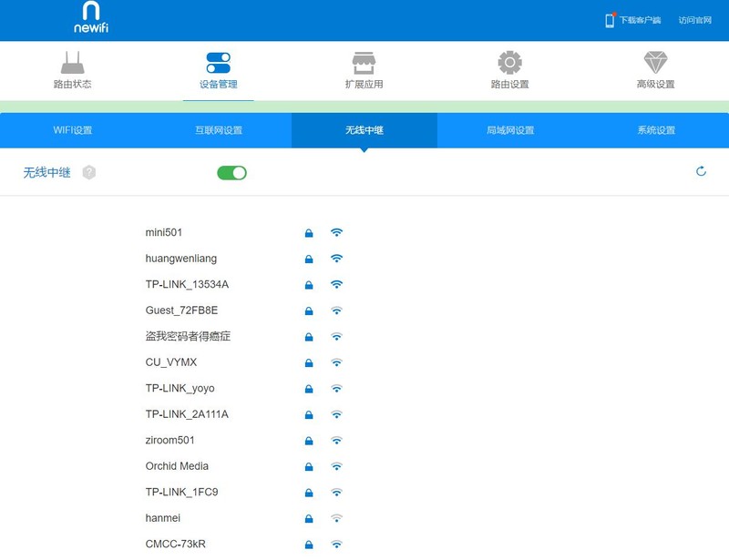Click the lock icon beside mini501
This screenshot has height=560, width=729.
pyautogui.click(x=307, y=231)
